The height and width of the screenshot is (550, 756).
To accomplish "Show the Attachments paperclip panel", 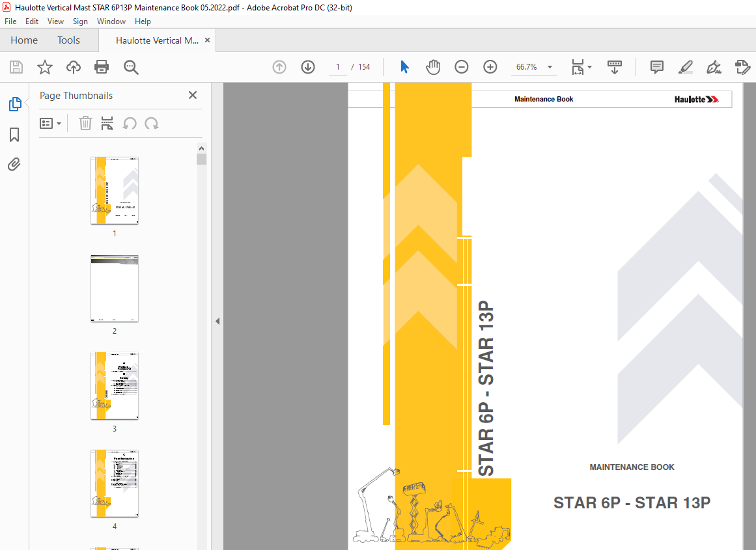I will coord(14,165).
